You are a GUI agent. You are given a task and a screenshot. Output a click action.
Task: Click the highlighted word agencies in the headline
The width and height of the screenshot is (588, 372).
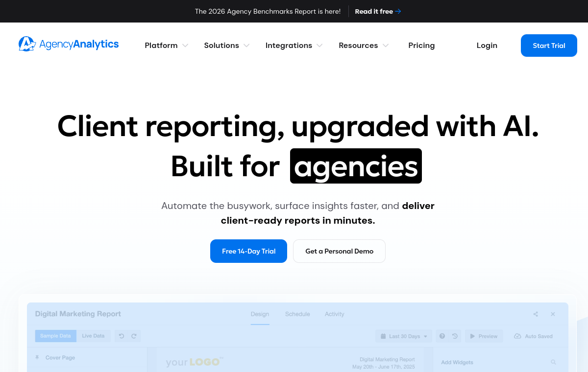(x=356, y=166)
